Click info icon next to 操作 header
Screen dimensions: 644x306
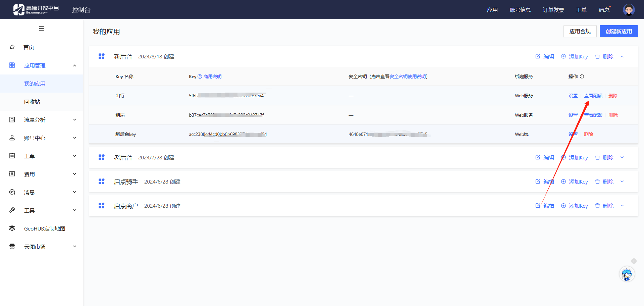point(582,76)
